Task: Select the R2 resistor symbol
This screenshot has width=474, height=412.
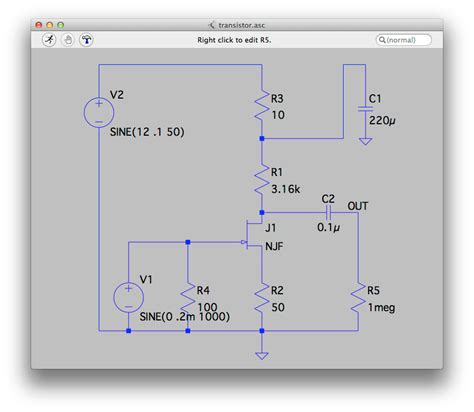Action: tap(262, 298)
